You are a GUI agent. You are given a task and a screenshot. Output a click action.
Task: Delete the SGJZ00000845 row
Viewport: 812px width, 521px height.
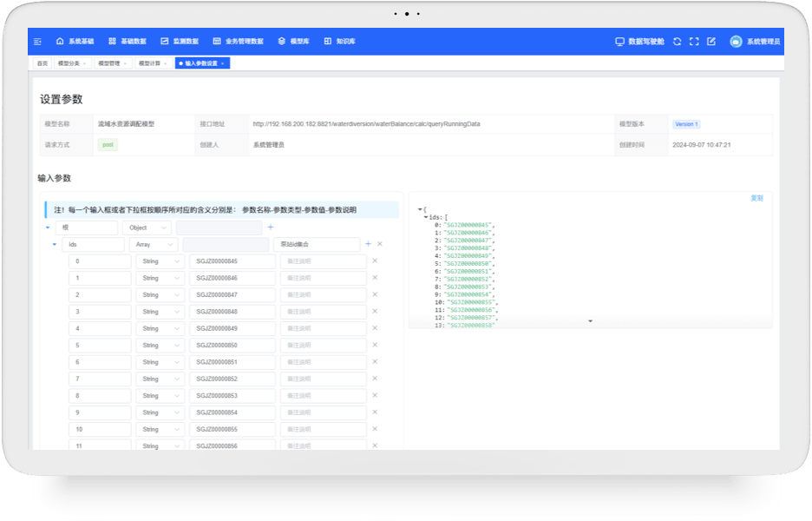(375, 260)
